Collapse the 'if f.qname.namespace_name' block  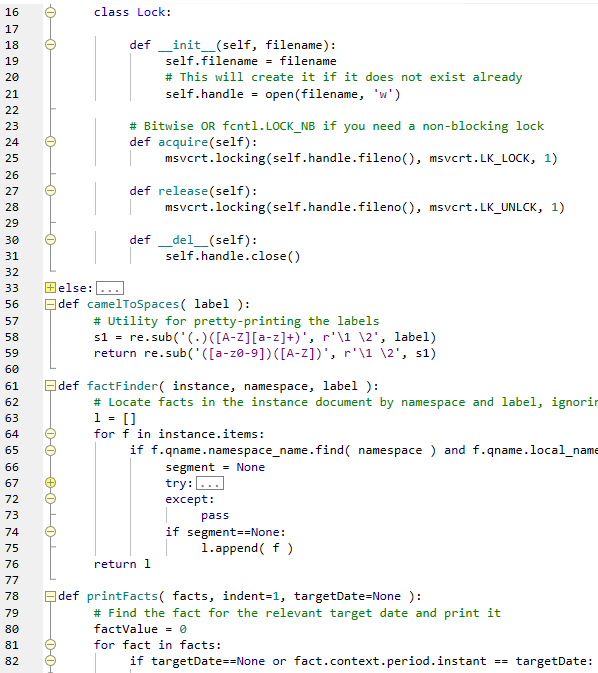pyautogui.click(x=51, y=450)
